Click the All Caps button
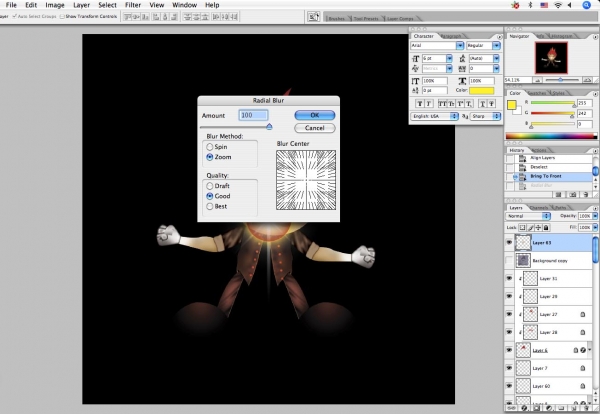The width and height of the screenshot is (600, 414). [x=442, y=104]
